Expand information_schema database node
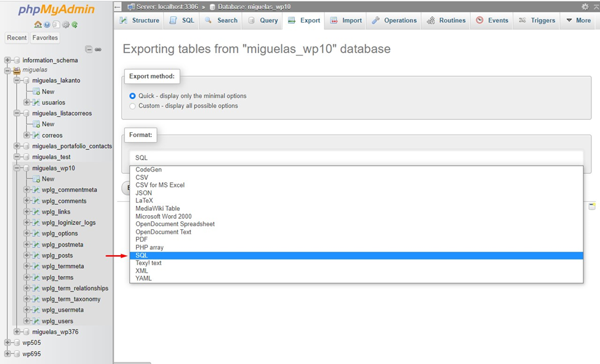Screen dimensions: 600x364 point(7,60)
